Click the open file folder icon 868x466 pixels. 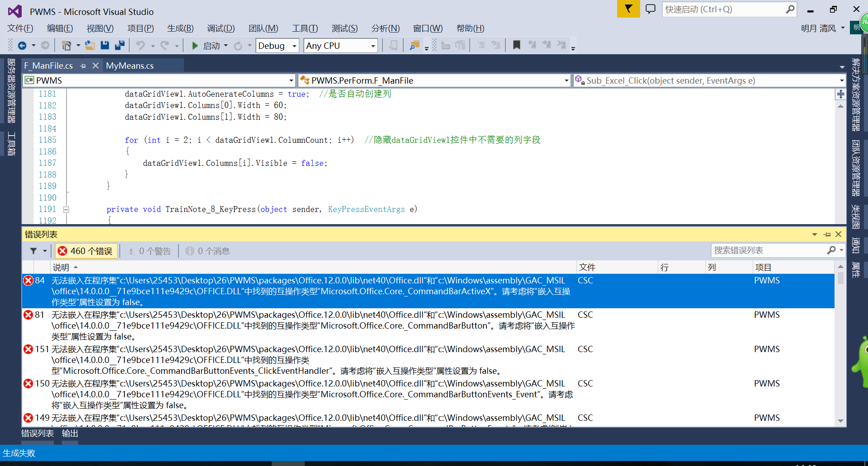coord(90,46)
